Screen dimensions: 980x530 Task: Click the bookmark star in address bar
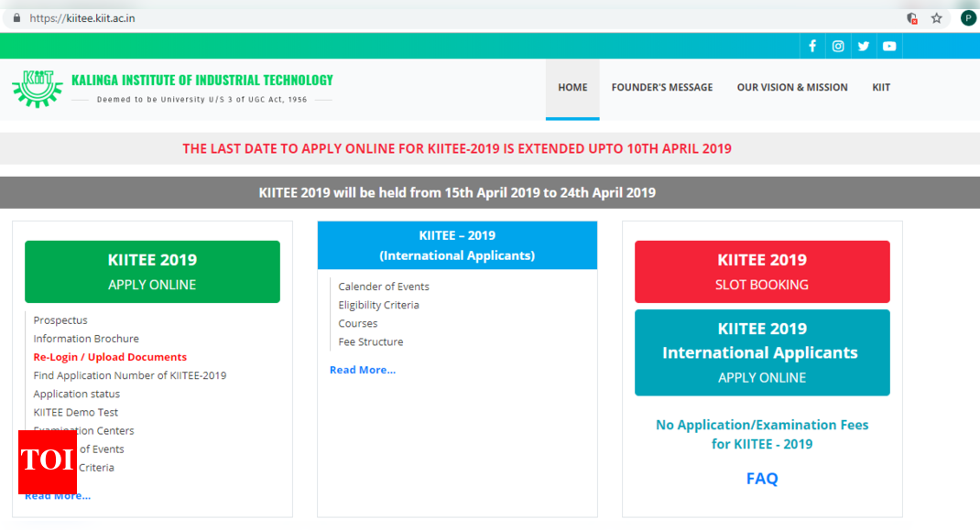[x=936, y=18]
